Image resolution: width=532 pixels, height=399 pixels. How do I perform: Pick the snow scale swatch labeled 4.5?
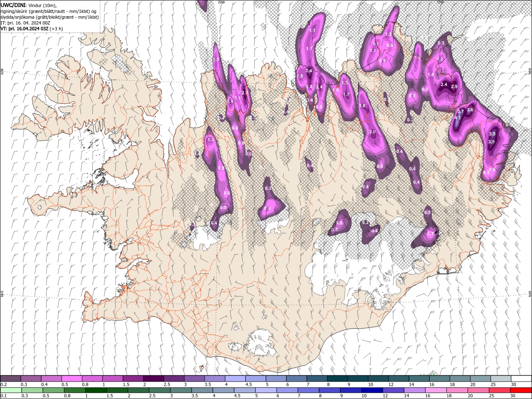click(x=255, y=378)
